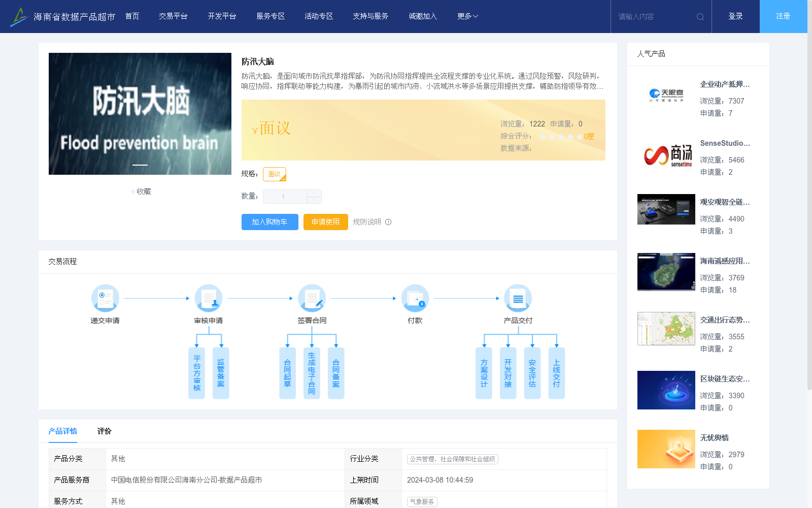The width and height of the screenshot is (812, 508).
Task: Open the 天眼查 product thumbnail
Action: [x=666, y=96]
